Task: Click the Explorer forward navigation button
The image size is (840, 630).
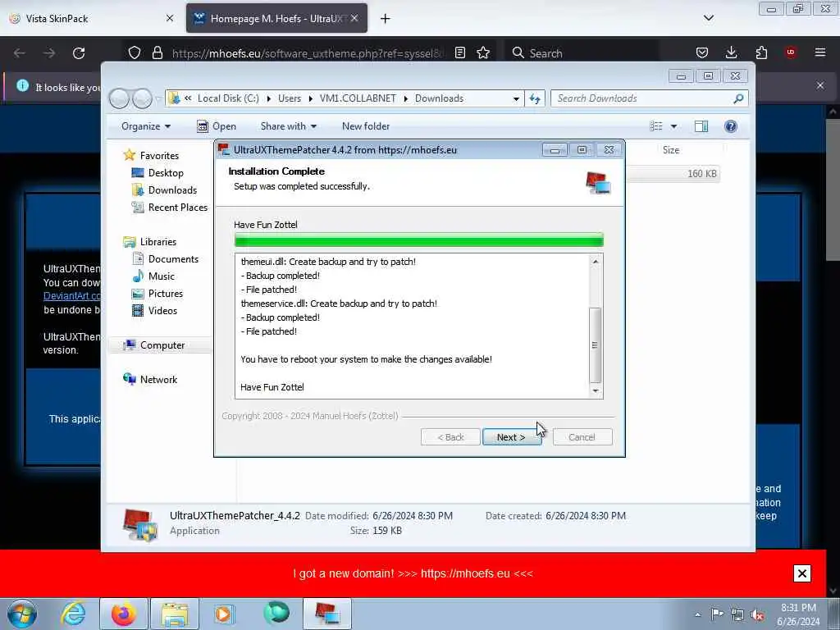Action: (x=142, y=98)
